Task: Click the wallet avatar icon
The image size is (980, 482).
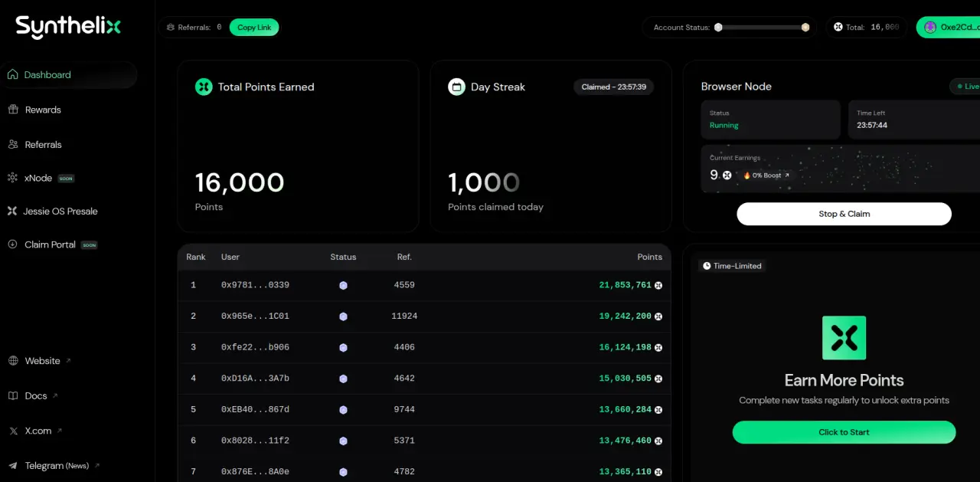Action: coord(930,27)
